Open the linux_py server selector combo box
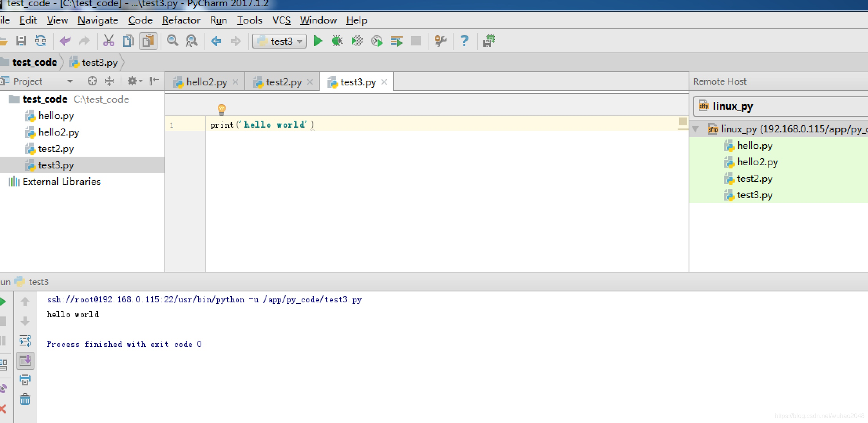Image resolution: width=868 pixels, height=423 pixels. [x=780, y=106]
